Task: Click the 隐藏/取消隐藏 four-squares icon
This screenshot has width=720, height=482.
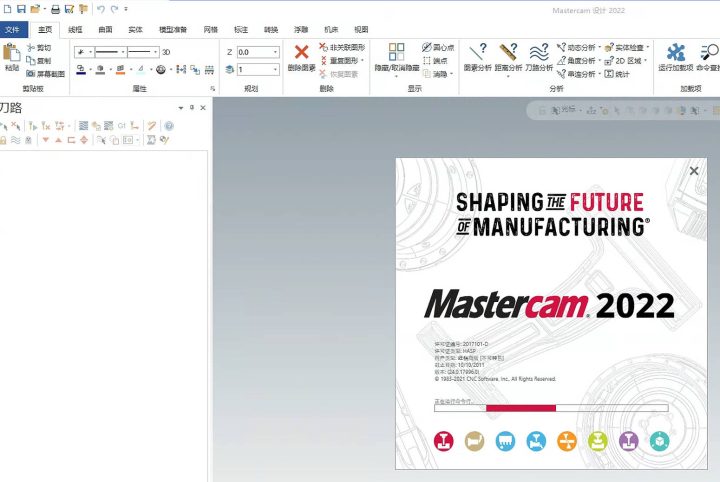Action: pos(396,52)
